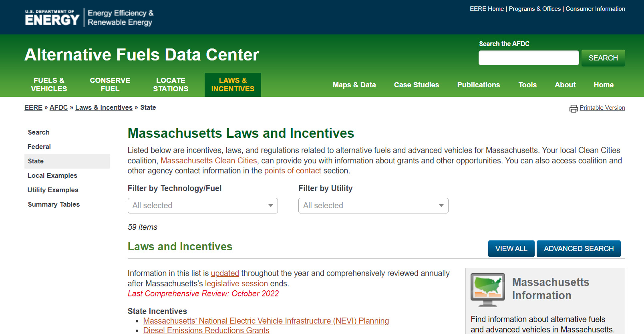Click the ADVANCED SEARCH button
Image resolution: width=644 pixels, height=334 pixels.
579,249
